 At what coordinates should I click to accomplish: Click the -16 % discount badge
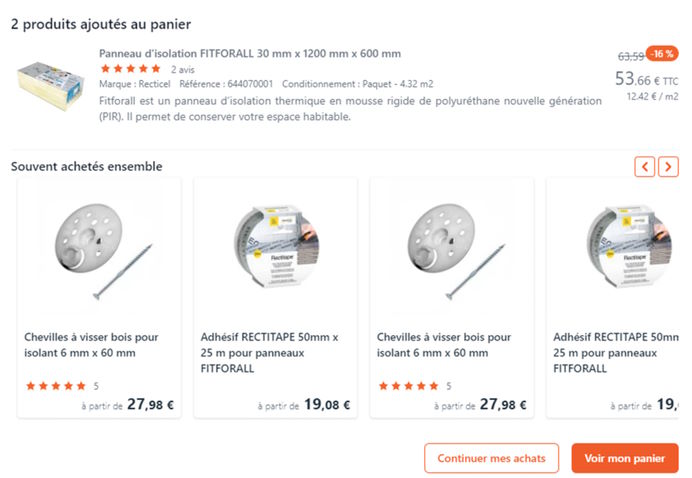point(662,53)
